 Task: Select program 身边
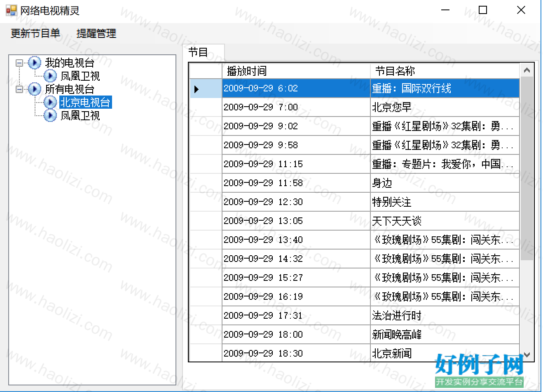(x=445, y=183)
